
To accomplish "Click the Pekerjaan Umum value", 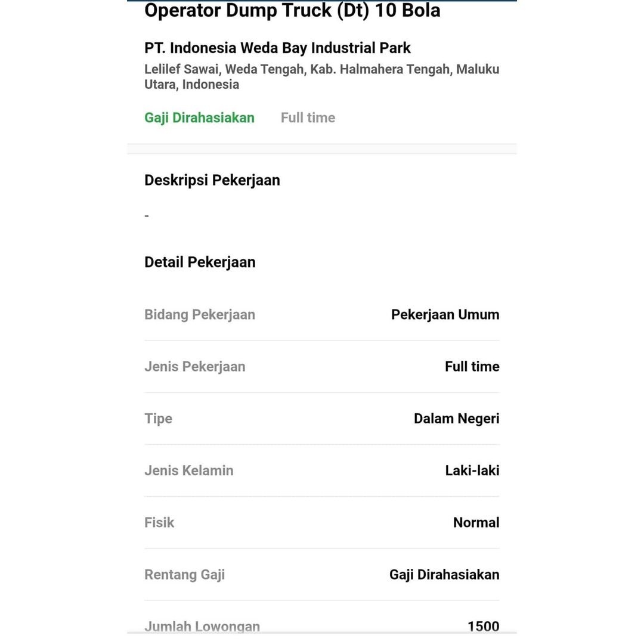I will (445, 315).
